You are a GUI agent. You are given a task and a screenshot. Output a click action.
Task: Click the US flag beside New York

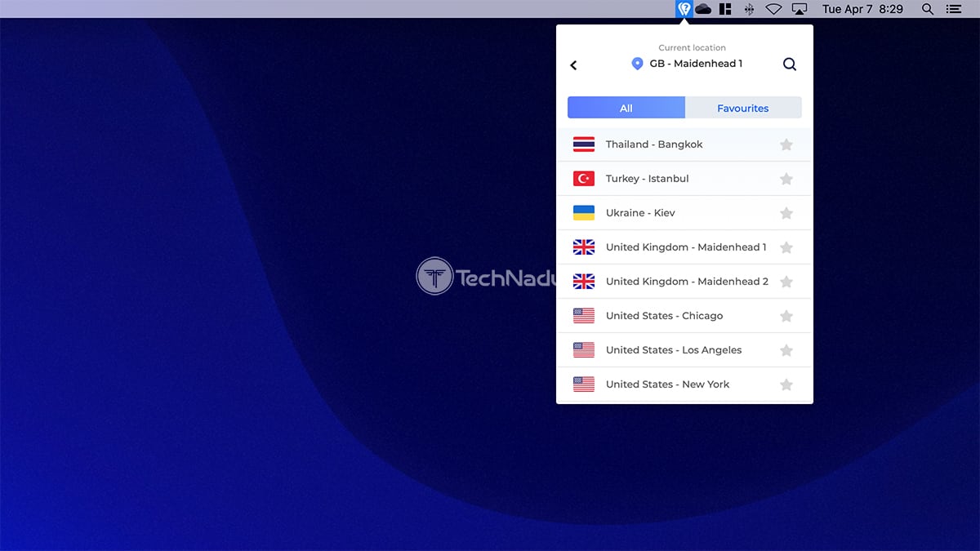pyautogui.click(x=584, y=384)
